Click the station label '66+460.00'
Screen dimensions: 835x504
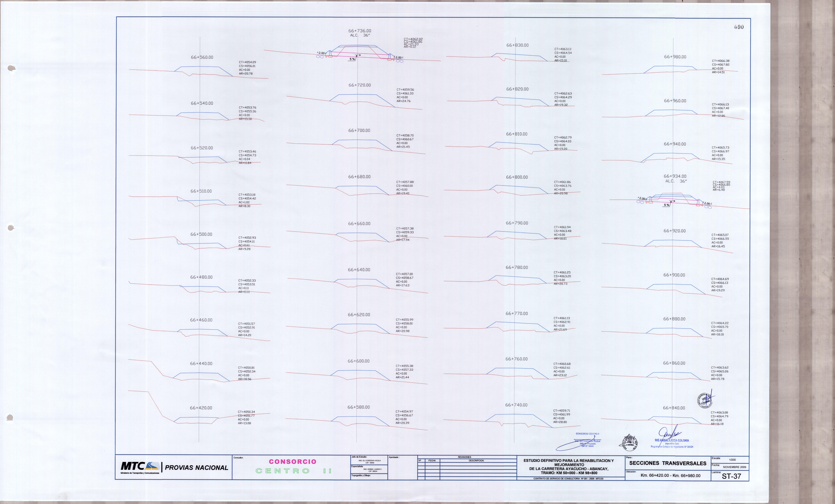(x=201, y=320)
